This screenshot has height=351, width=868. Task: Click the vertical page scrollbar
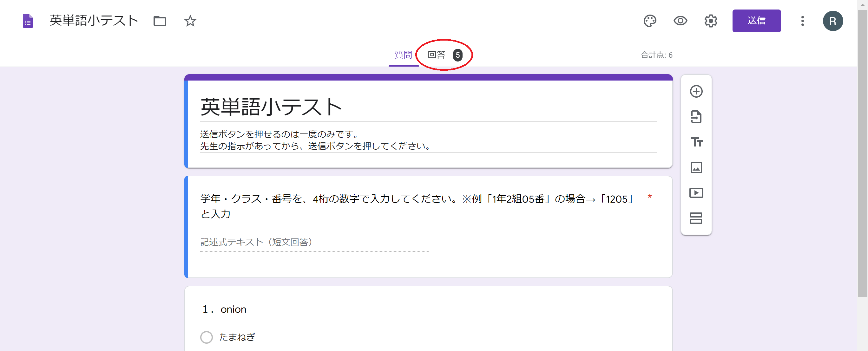click(x=862, y=153)
